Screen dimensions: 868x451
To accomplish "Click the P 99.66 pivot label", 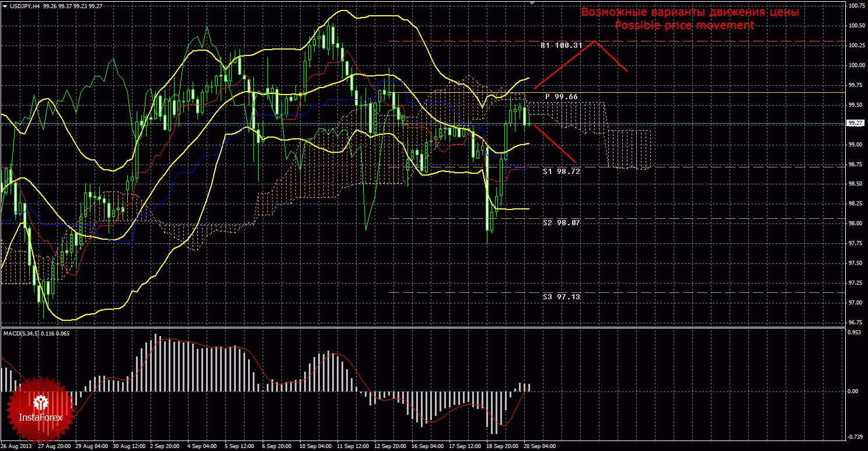I will pos(562,96).
